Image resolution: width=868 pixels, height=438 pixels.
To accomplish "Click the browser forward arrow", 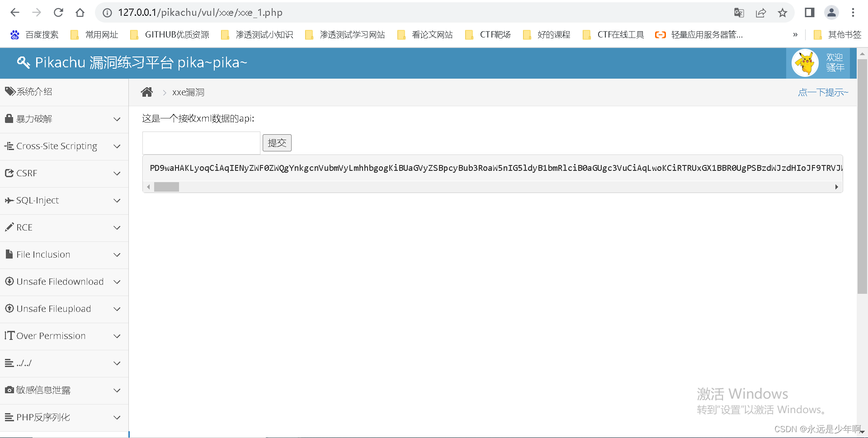I will pyautogui.click(x=37, y=13).
